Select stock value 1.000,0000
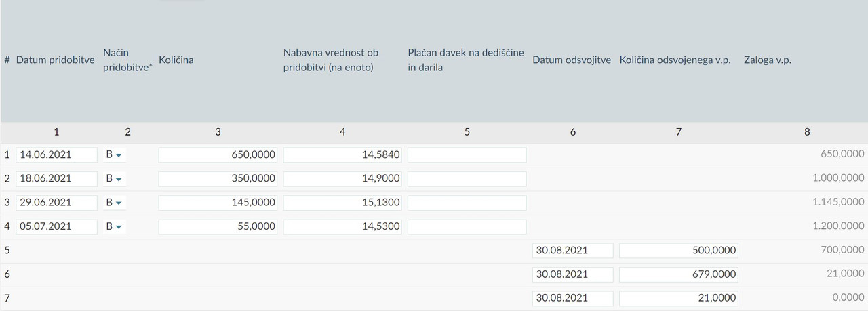This screenshot has width=868, height=311. point(838,179)
